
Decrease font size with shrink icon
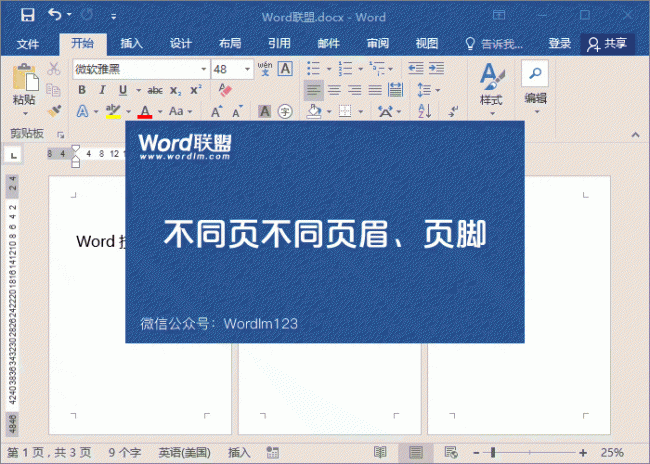coord(237,111)
